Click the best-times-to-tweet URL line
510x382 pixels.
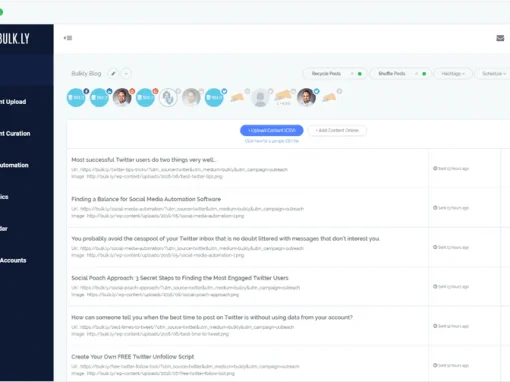pos(183,327)
